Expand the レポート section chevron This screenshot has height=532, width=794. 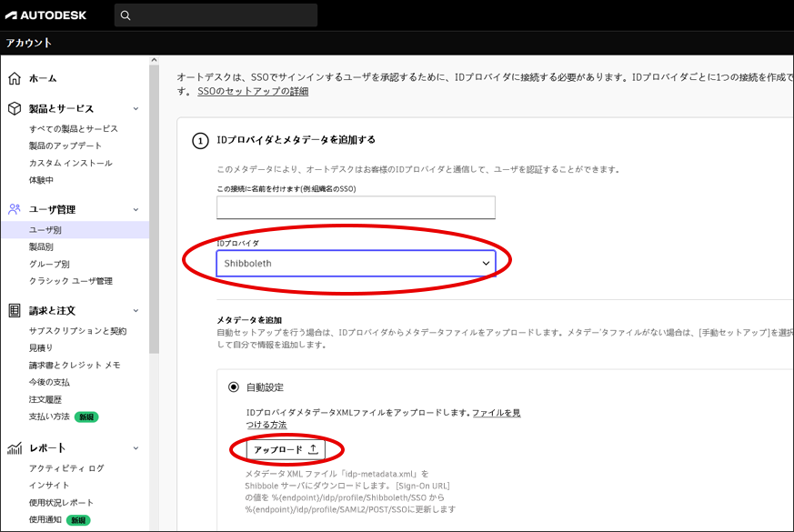pos(135,447)
